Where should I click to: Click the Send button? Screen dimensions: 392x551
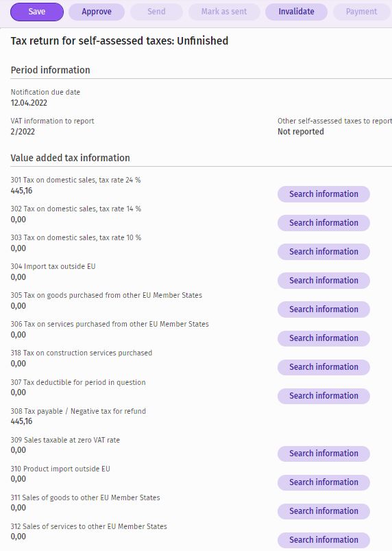pos(156,12)
